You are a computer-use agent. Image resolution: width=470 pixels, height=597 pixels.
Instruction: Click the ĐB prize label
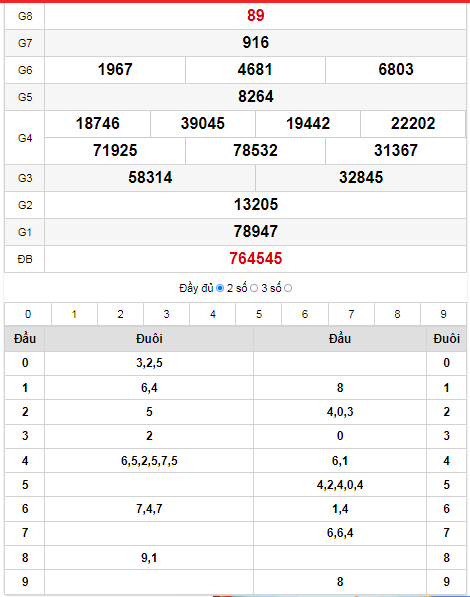click(x=25, y=259)
